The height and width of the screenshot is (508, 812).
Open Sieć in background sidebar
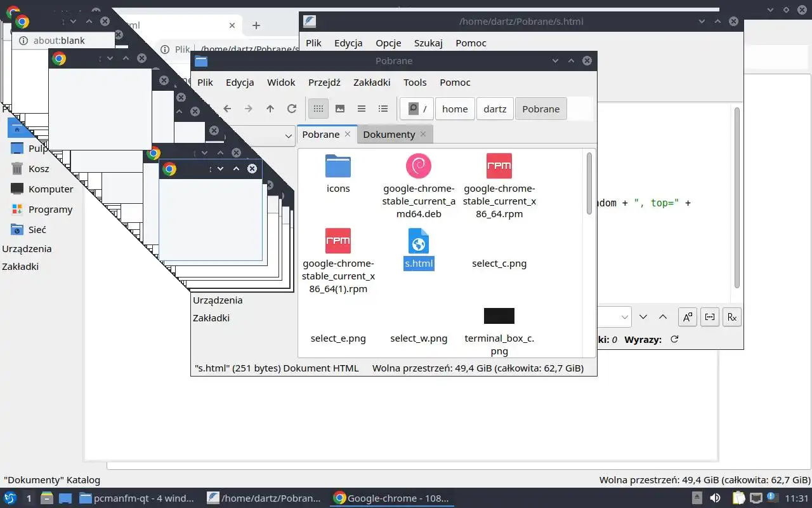37,230
